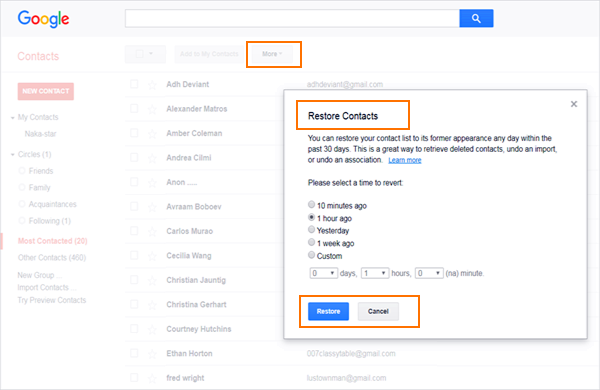Viewport: 600px width, 390px height.
Task: Star the Avraam Boboev contact
Action: pos(152,207)
